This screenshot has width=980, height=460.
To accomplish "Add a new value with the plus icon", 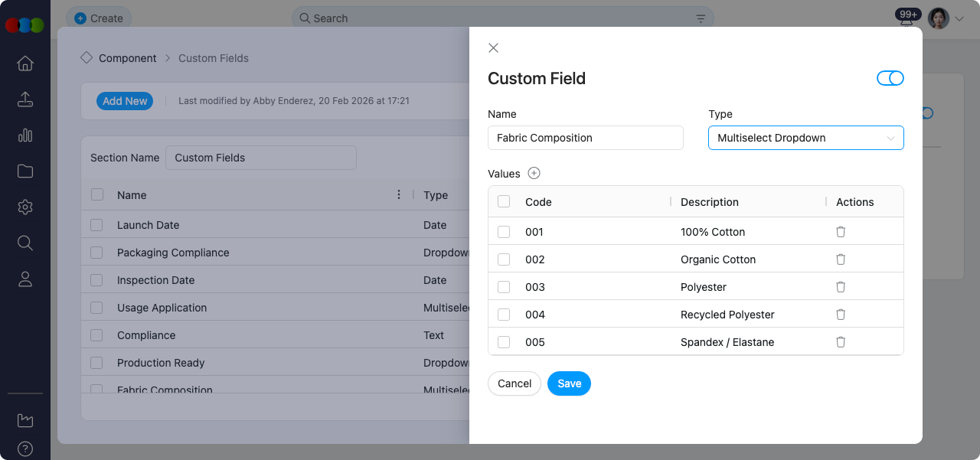I will pyautogui.click(x=534, y=173).
